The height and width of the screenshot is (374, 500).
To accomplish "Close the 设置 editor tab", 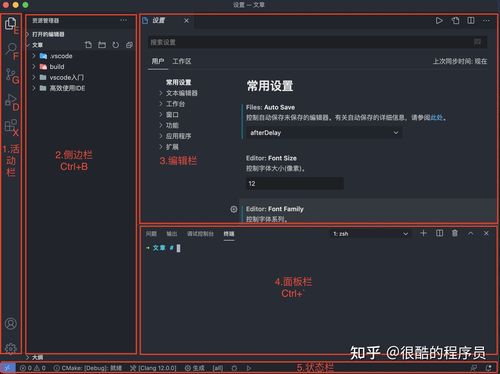I will pyautogui.click(x=186, y=21).
